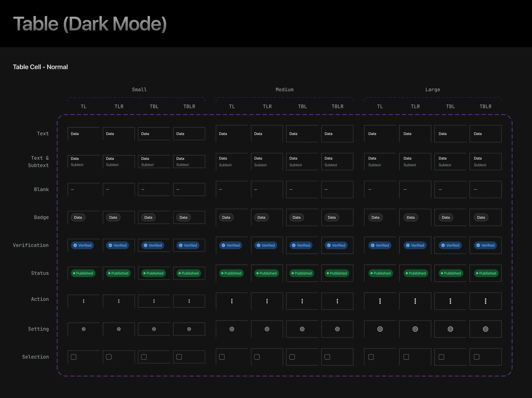Open the three-dot Action menu in Small TBLR cell
Viewport: 532px width, 398px height.
coord(189,301)
